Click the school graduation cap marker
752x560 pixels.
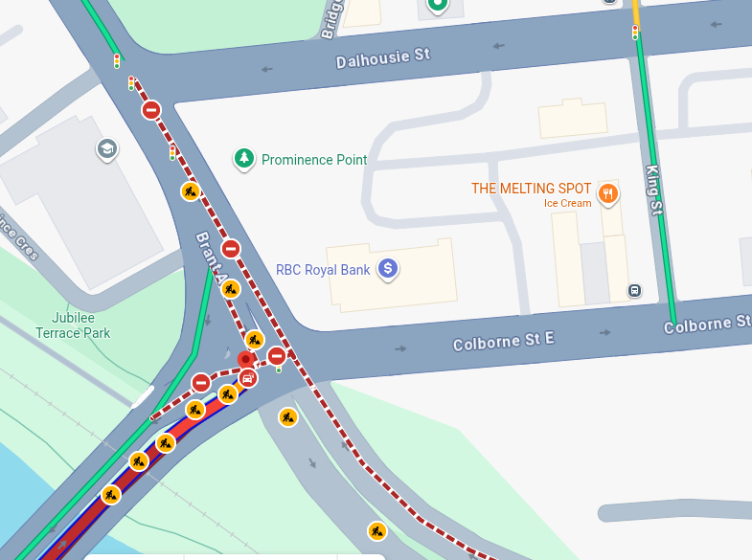tap(107, 149)
